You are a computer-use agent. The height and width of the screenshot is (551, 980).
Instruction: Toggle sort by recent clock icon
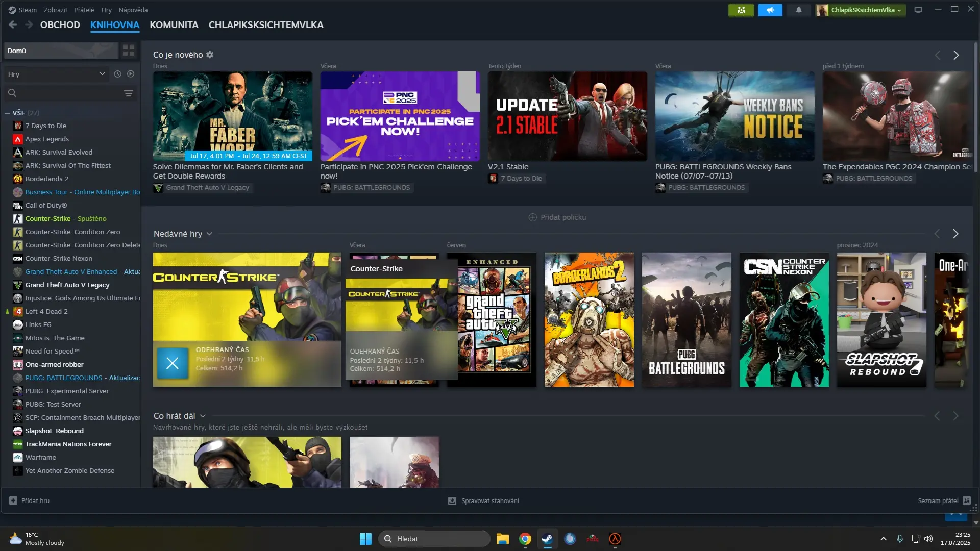coord(117,74)
